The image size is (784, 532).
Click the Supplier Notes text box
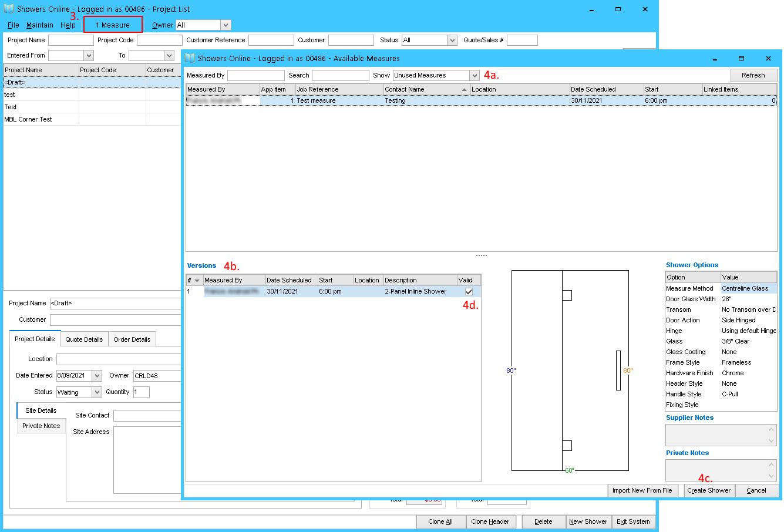click(721, 435)
